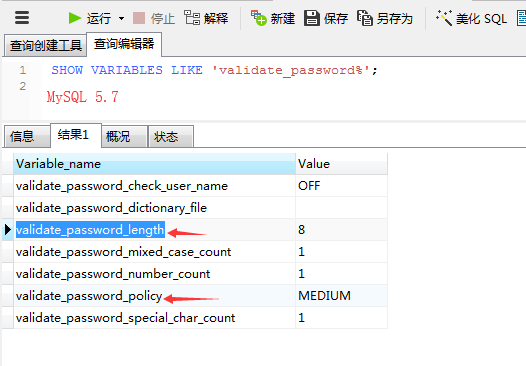Click Save As (另存为)
Viewport: 526px width, 366px height.
pos(385,18)
